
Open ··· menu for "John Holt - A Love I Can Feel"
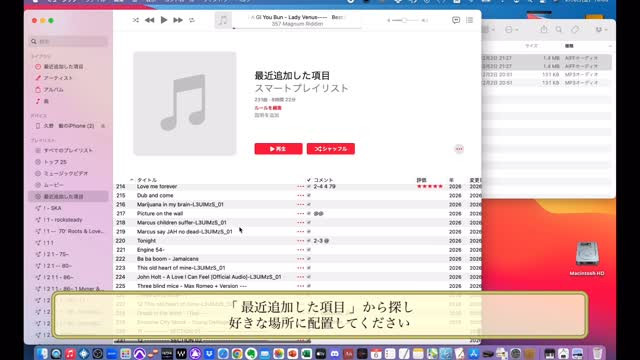tap(301, 277)
